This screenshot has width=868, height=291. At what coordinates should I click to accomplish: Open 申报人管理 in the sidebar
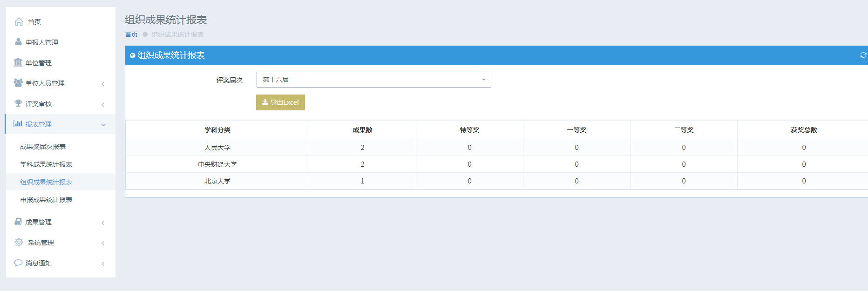point(61,42)
